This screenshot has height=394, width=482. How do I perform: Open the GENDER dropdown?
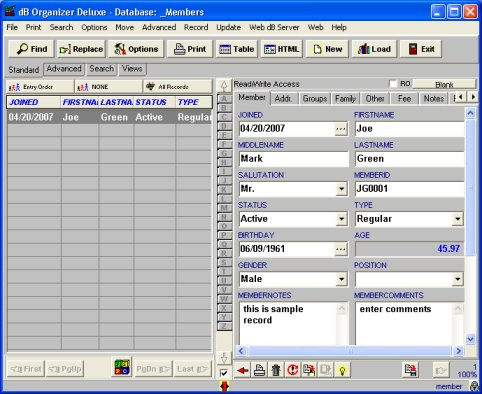(x=341, y=279)
